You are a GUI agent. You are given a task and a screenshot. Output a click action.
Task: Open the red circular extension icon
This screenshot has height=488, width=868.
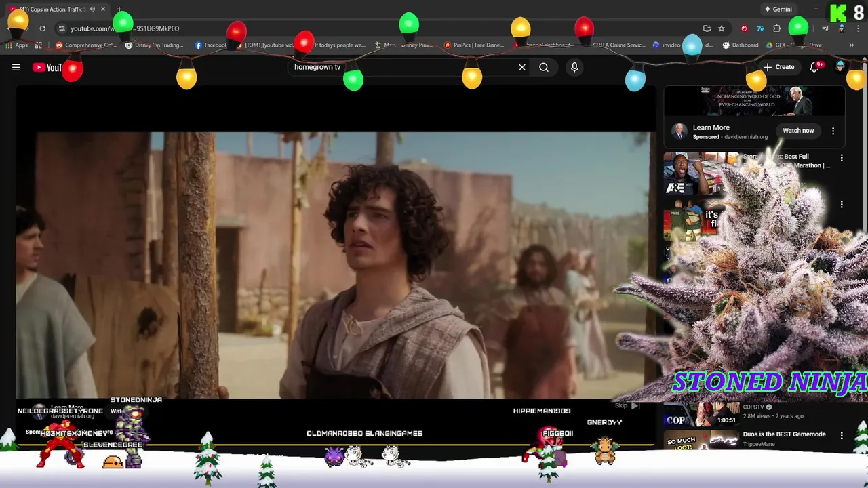(744, 28)
